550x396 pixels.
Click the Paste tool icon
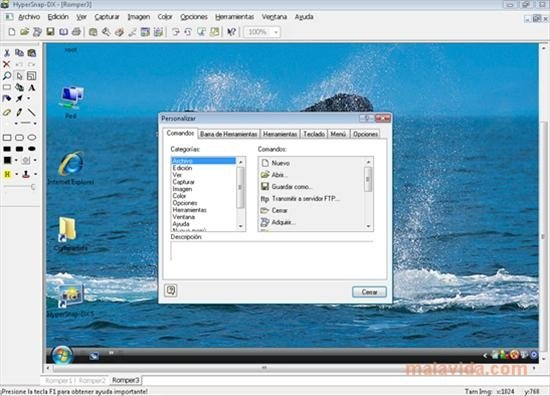click(32, 53)
